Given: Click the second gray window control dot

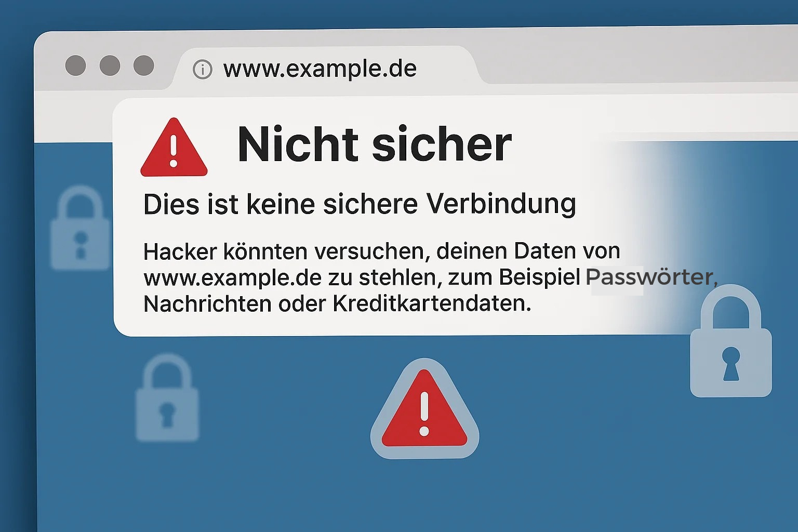Looking at the screenshot, I should coord(110,65).
